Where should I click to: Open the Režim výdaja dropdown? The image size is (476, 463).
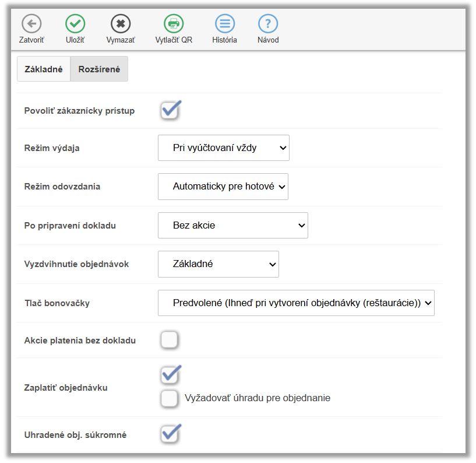[223, 148]
